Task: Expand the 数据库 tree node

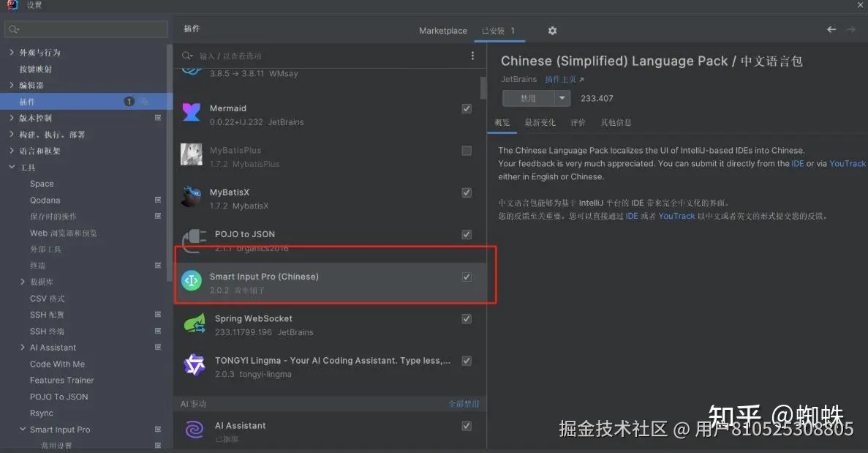Action: coord(22,281)
